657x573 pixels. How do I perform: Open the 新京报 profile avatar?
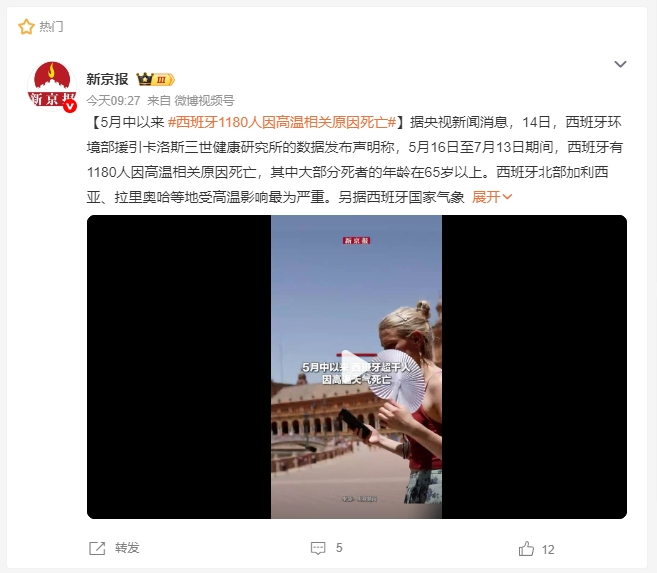pos(52,86)
